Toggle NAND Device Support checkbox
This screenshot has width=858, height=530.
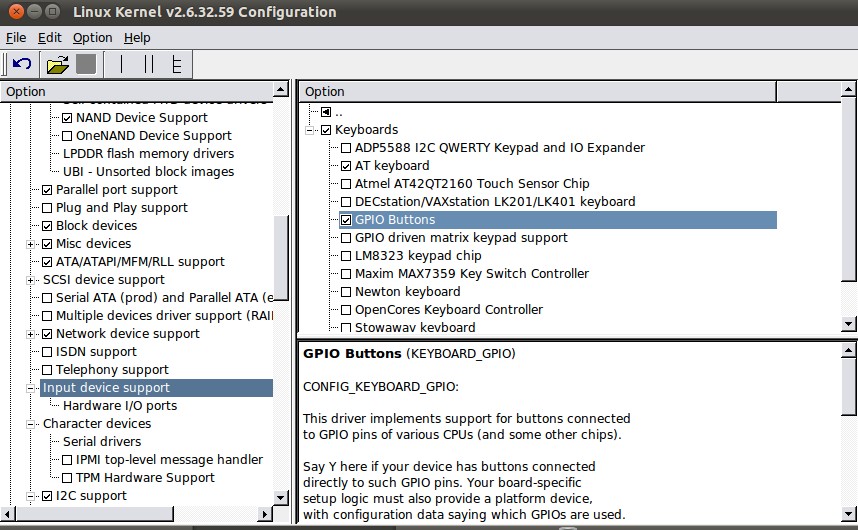click(x=67, y=118)
